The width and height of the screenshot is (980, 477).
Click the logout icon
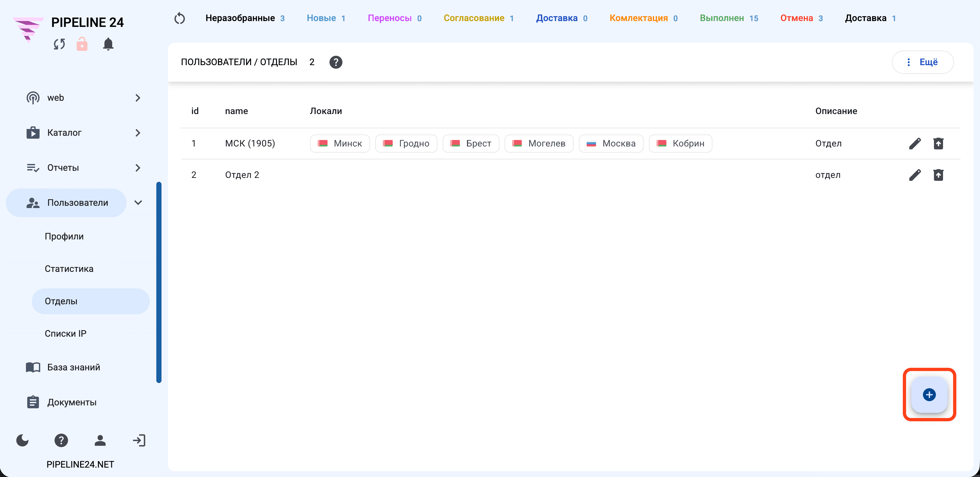tap(139, 440)
